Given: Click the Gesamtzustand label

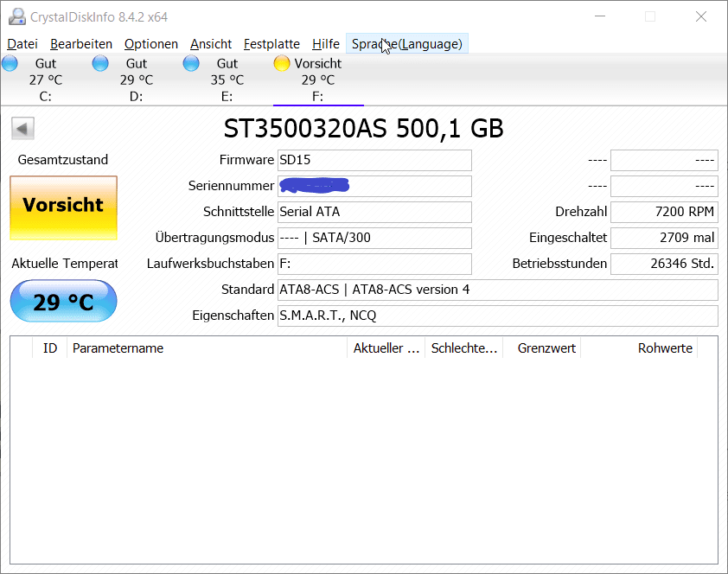Looking at the screenshot, I should click(63, 160).
